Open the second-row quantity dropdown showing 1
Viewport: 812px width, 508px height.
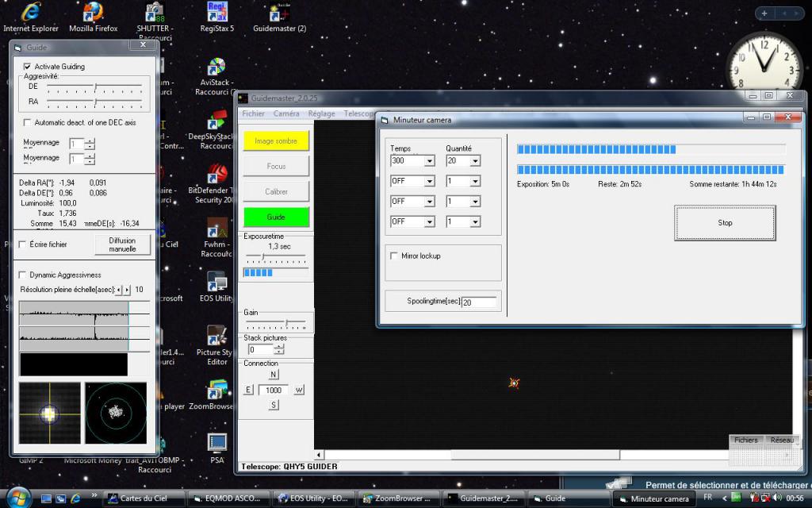(475, 181)
